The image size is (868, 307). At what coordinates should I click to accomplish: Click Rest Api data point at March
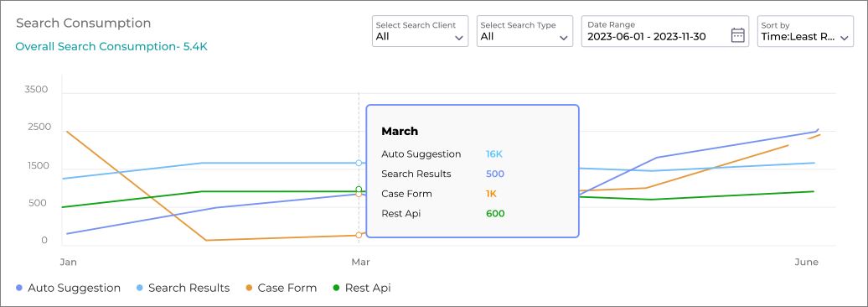(x=359, y=189)
